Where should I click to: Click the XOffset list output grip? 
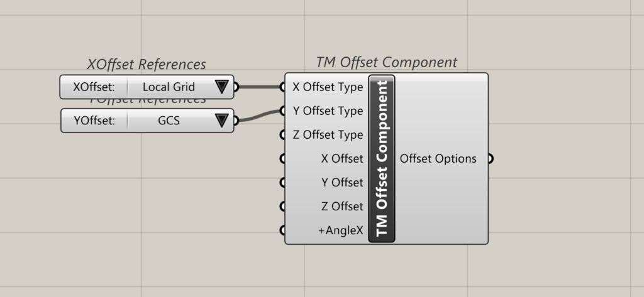pyautogui.click(x=236, y=87)
